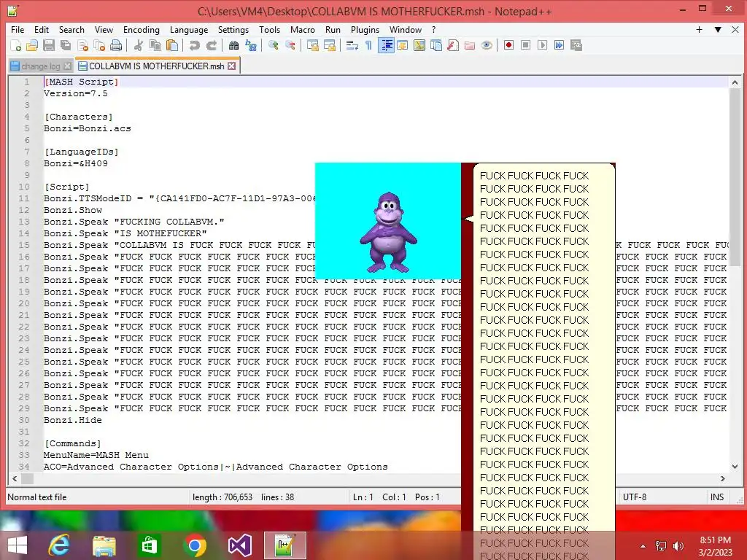Image resolution: width=747 pixels, height=560 pixels.
Task: Open Google Chrome from the taskbar
Action: (x=194, y=545)
